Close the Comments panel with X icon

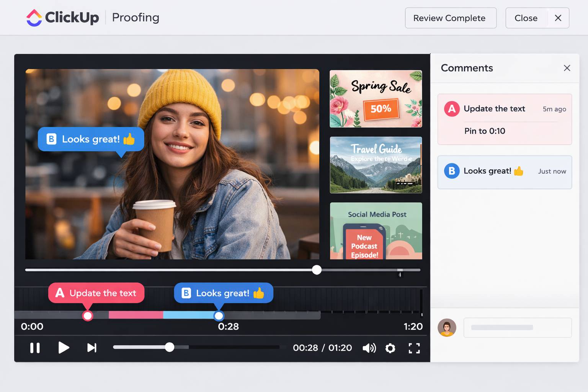click(567, 68)
